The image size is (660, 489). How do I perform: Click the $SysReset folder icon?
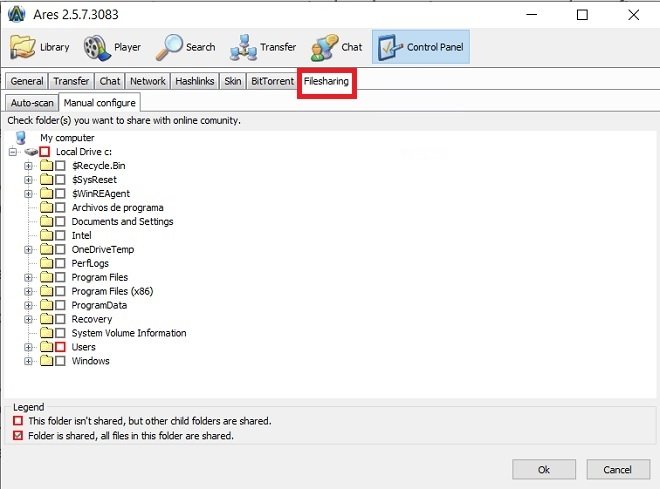click(46, 180)
